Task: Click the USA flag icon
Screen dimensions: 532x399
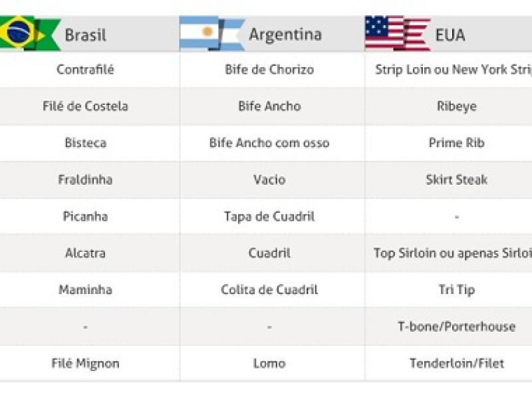Action: point(396,33)
